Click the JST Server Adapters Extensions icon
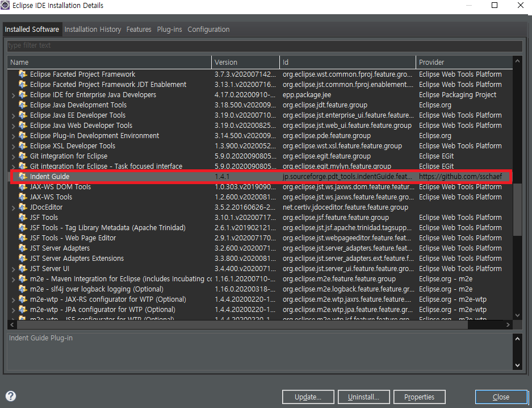Screen dimensions: 532x408 pyautogui.click(x=23, y=259)
